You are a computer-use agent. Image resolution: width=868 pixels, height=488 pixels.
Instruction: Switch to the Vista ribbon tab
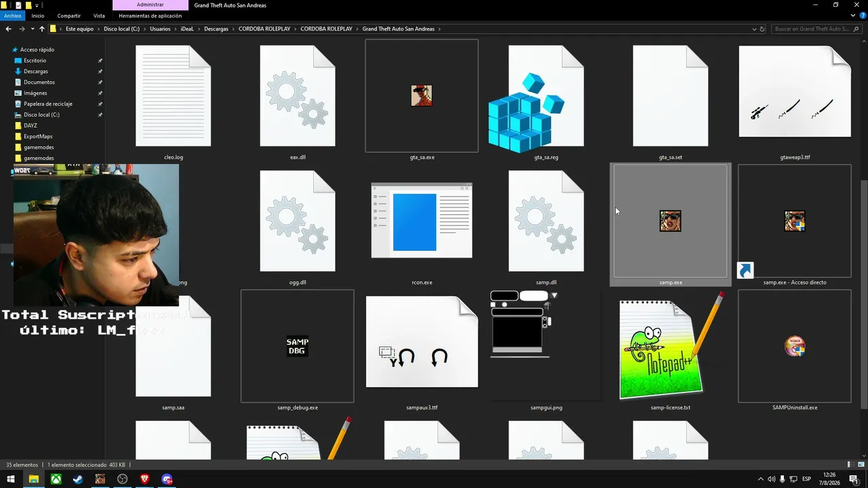pos(99,16)
